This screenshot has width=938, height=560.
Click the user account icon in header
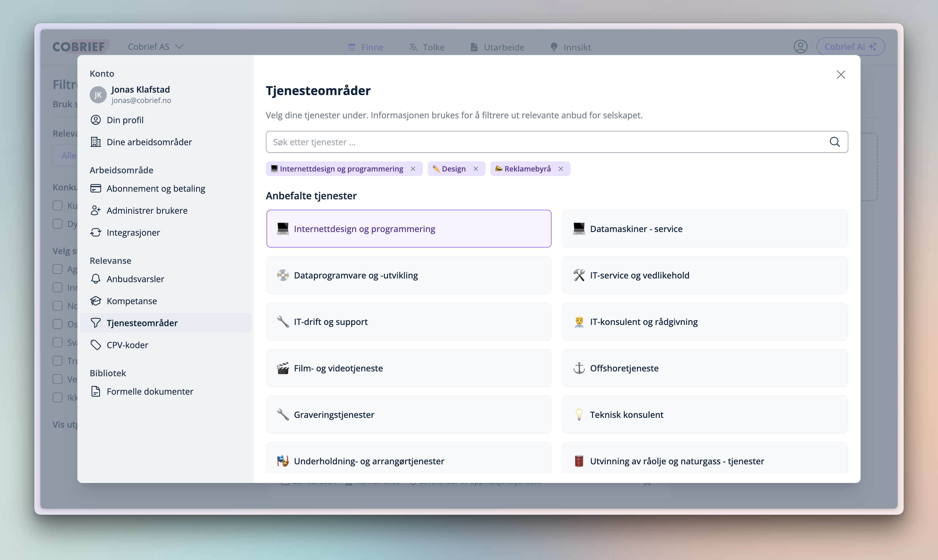(x=800, y=47)
